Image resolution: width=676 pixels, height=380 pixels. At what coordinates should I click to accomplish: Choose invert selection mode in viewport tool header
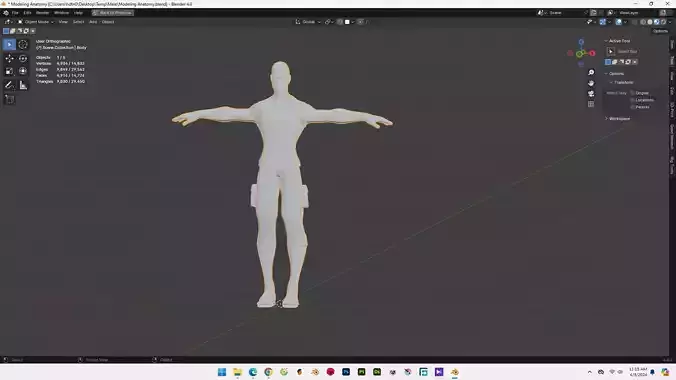[x=26, y=31]
